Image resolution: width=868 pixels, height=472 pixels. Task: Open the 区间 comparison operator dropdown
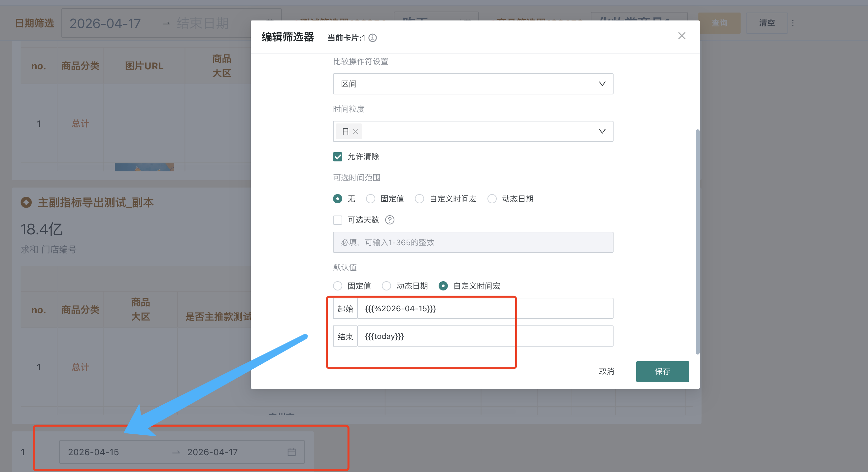point(473,84)
